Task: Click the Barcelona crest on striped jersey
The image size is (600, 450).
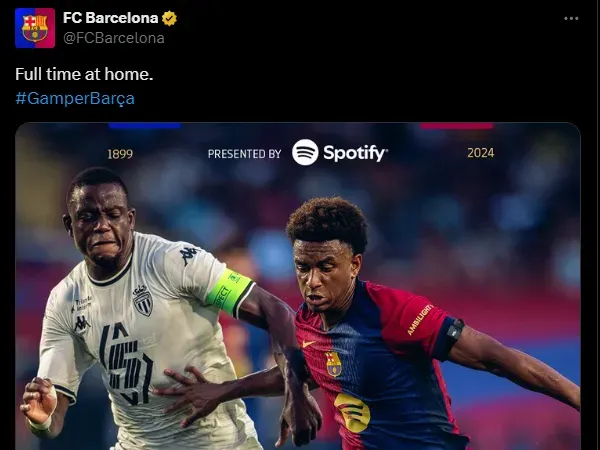Action: 333,364
